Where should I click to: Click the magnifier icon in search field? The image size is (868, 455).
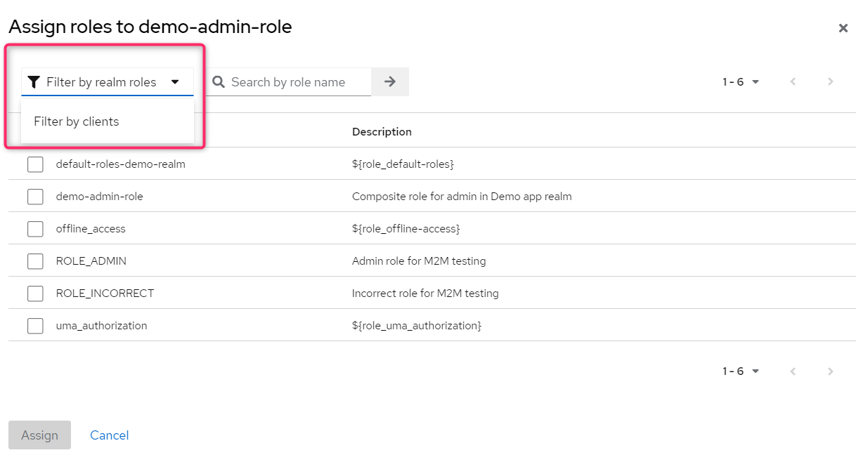pos(219,82)
